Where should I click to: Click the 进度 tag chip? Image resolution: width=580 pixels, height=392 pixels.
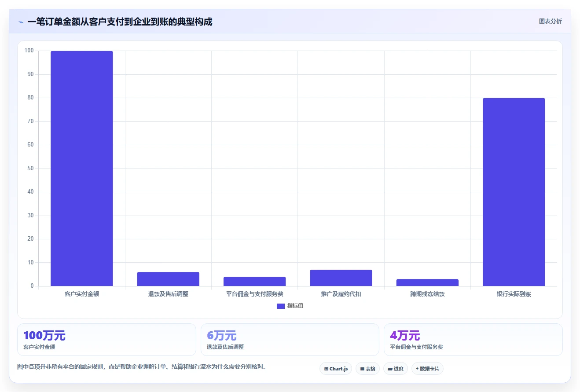[x=396, y=369]
